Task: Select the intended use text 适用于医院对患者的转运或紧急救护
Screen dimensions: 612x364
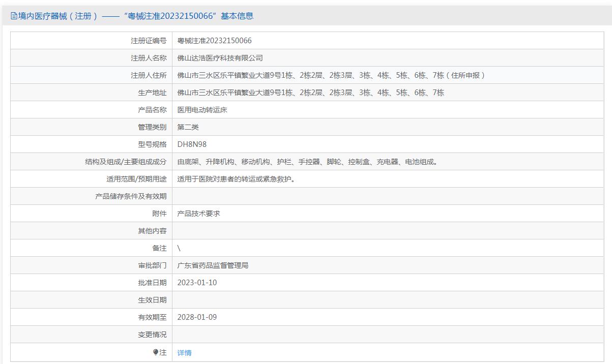Action: (x=237, y=179)
